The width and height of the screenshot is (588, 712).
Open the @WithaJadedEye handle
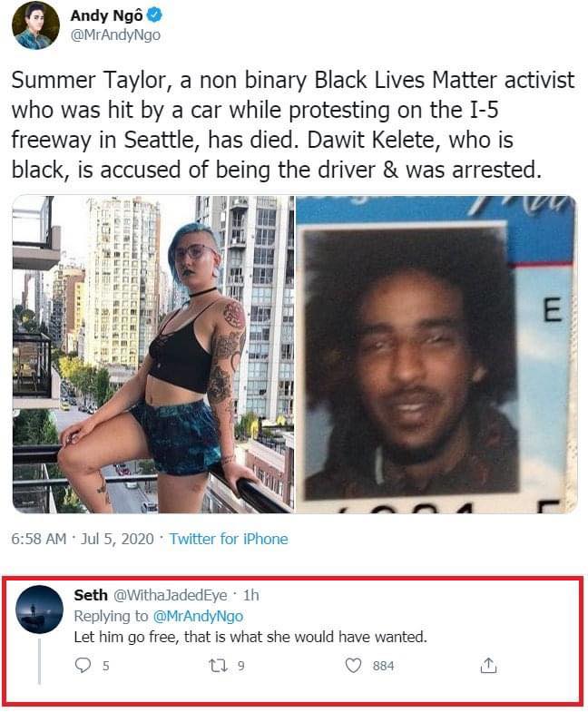[x=170, y=595]
